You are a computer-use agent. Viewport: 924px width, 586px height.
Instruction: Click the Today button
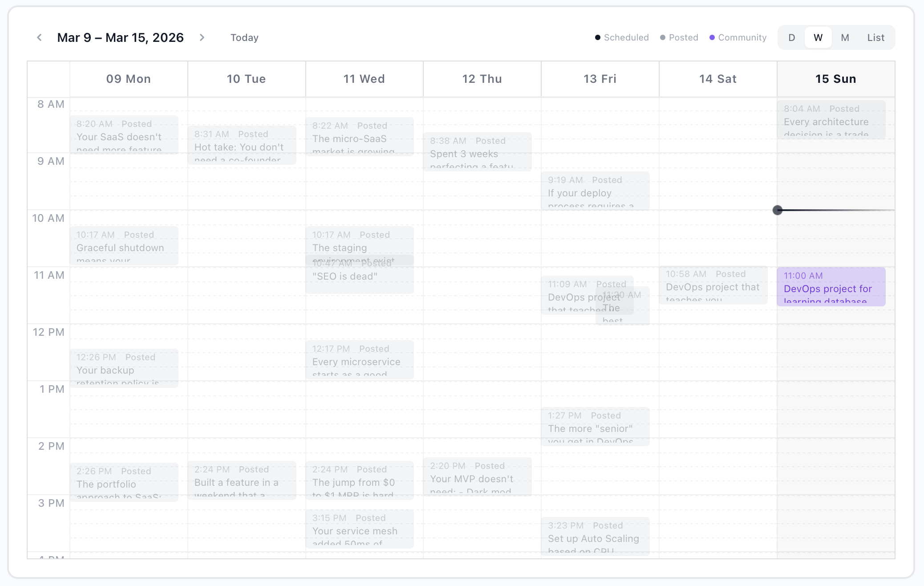244,37
